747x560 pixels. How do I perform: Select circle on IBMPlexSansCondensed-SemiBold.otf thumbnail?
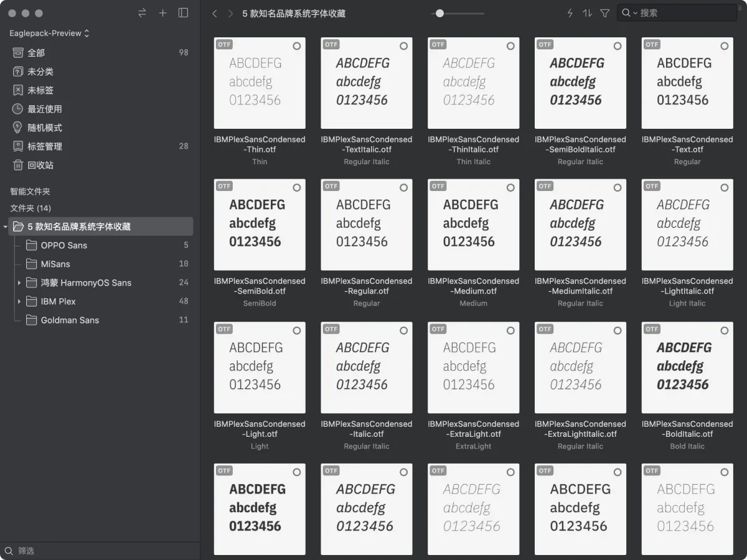tap(296, 187)
